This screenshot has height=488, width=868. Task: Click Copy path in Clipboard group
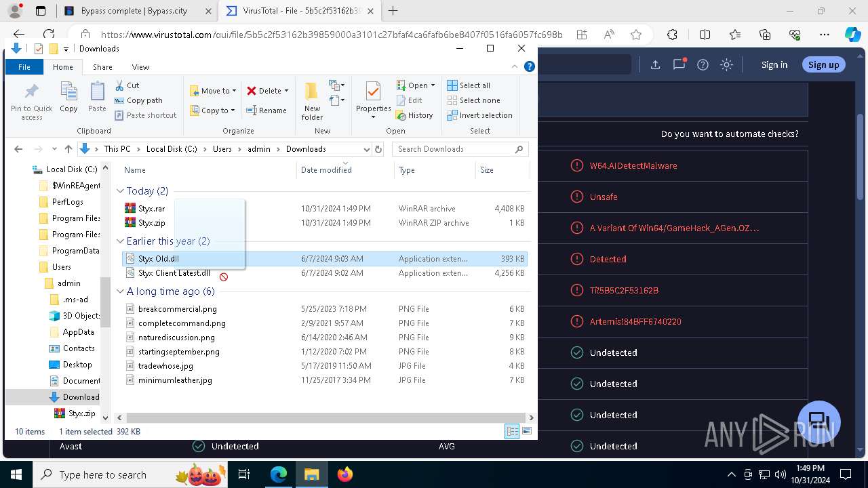138,100
